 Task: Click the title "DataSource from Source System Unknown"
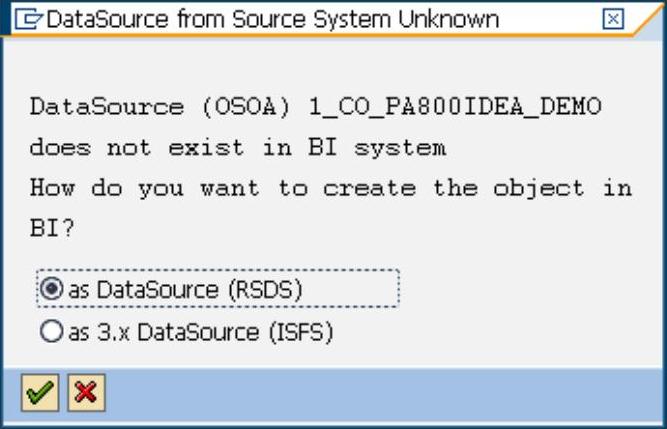tap(272, 18)
